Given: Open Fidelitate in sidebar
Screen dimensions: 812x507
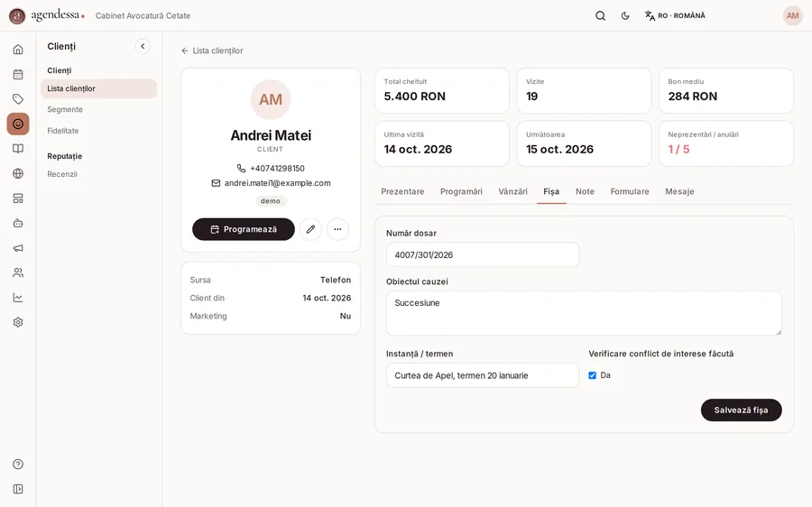Looking at the screenshot, I should point(62,131).
